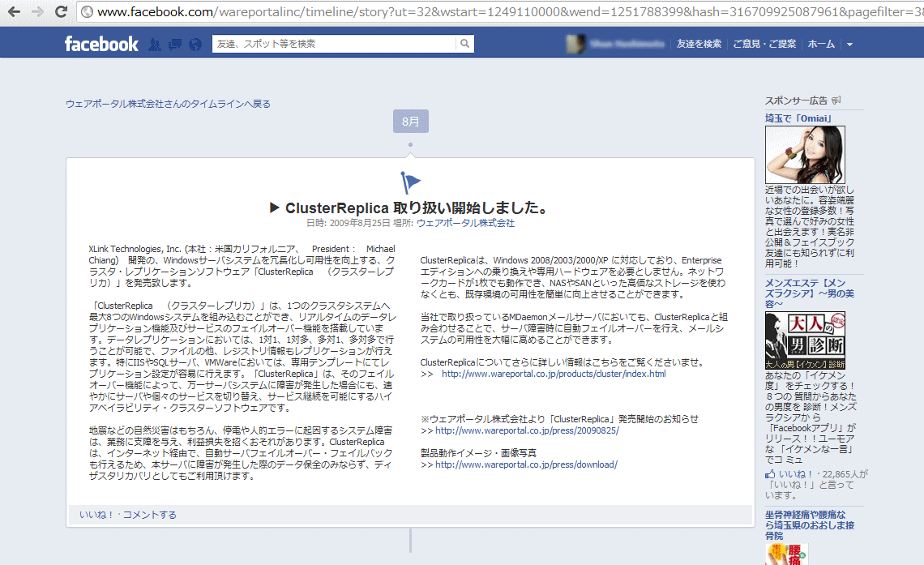Click the 友達を検索 header link
Image resolution: width=924 pixels, height=565 pixels.
[x=699, y=44]
